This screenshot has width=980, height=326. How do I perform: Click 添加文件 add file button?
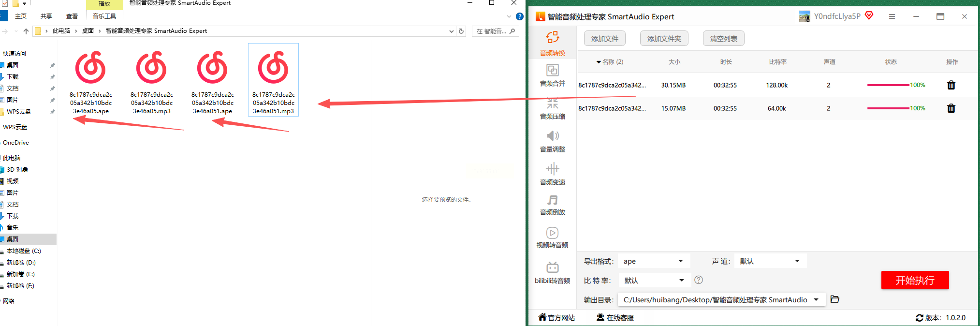click(x=604, y=39)
